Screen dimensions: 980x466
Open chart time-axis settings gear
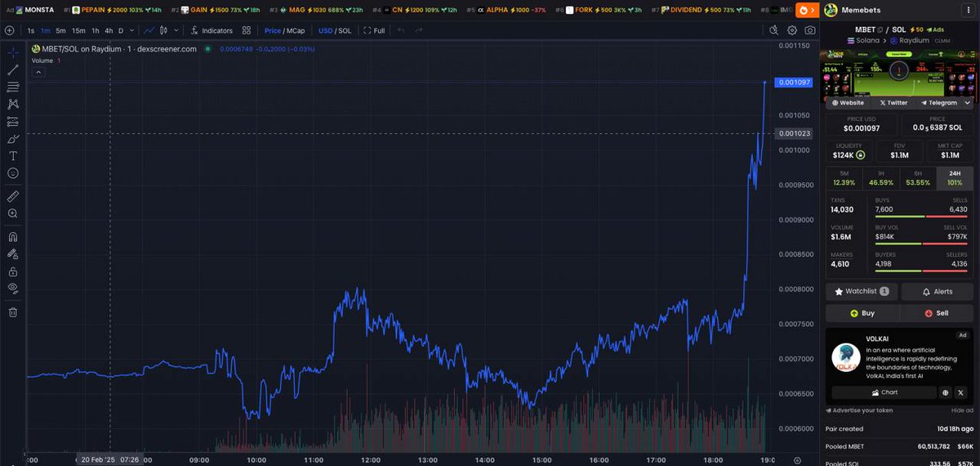point(797,459)
